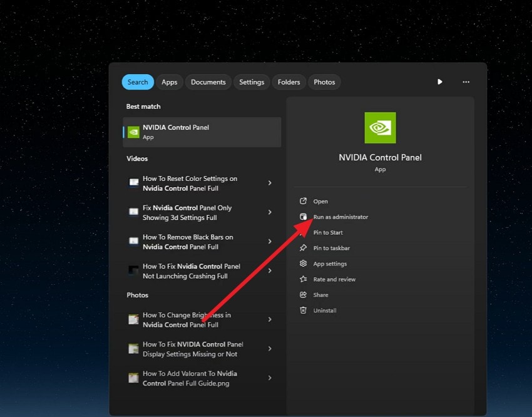Expand the How To Reset Color Settings result
Screen dimensions: 532x417
pos(270,183)
